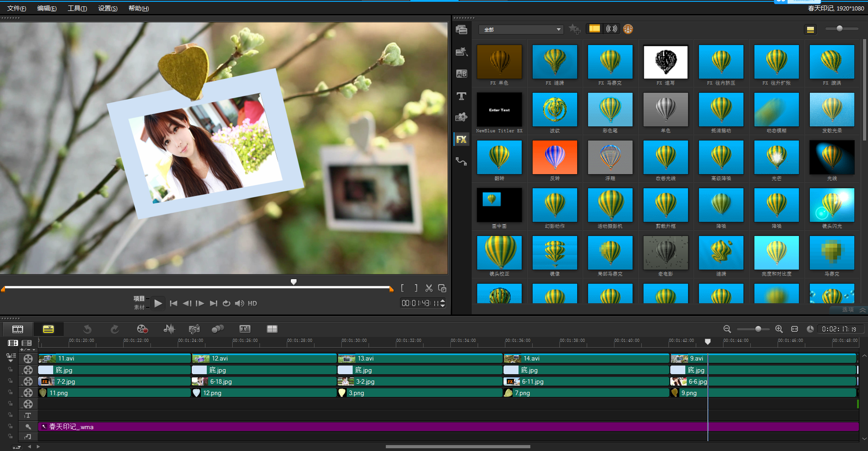
Task: Select the 12.avi clip on video track
Action: click(264, 358)
